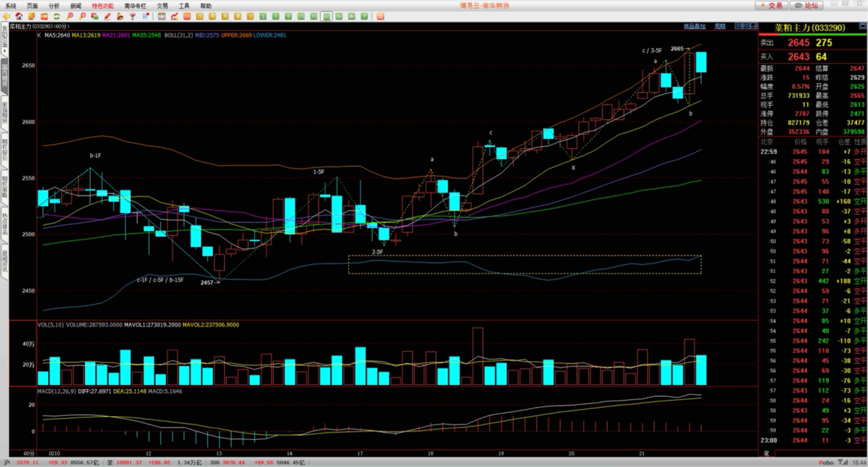Expand the quote panel maximize box
Screen dimensions: 868x467
(x=863, y=26)
